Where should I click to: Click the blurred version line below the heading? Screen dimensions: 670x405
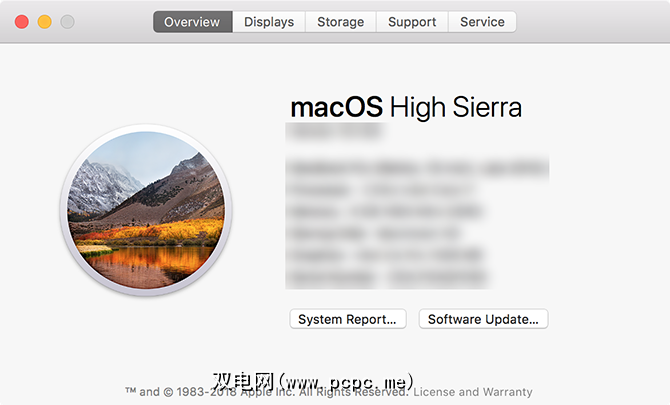click(335, 131)
